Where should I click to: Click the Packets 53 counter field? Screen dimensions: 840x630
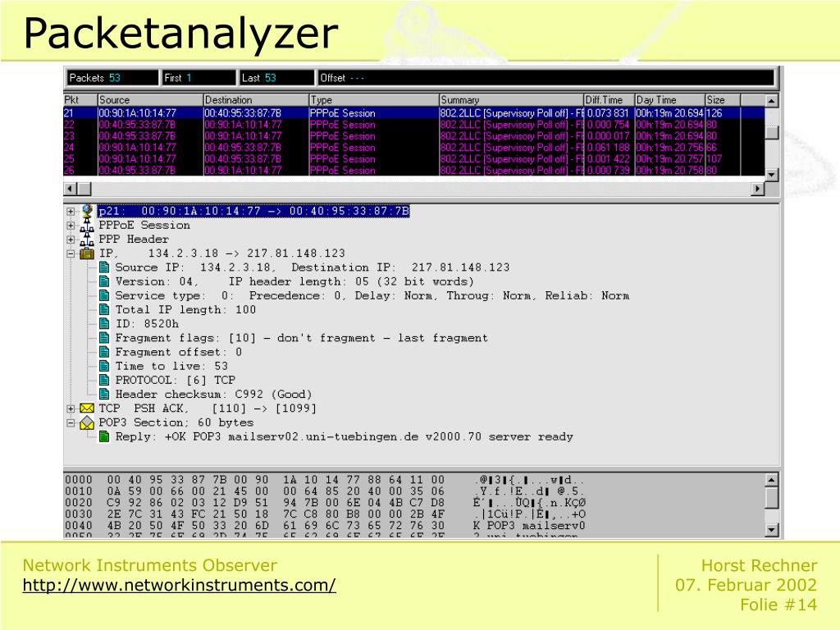(113, 78)
